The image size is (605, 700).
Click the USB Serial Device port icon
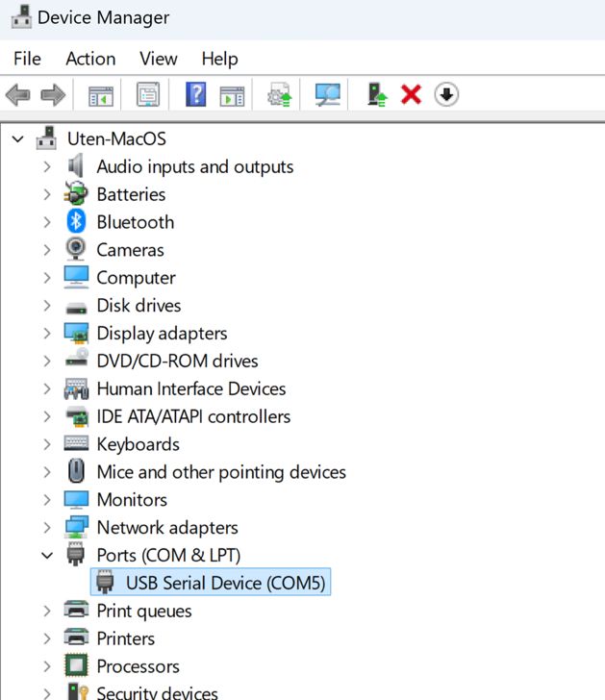click(x=106, y=582)
